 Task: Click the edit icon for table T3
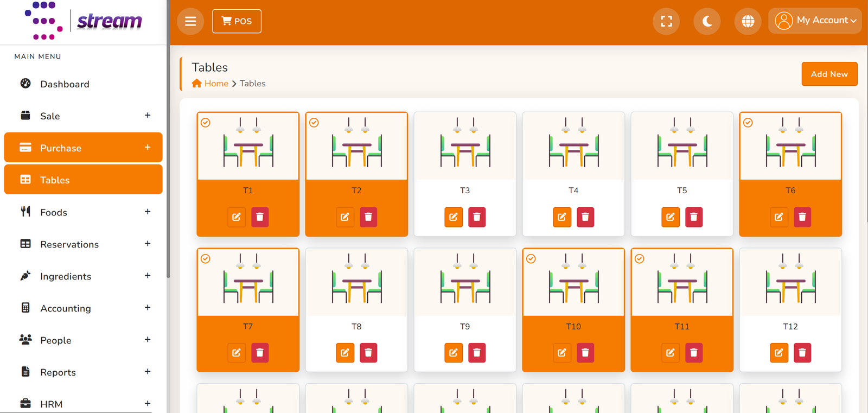pos(454,217)
